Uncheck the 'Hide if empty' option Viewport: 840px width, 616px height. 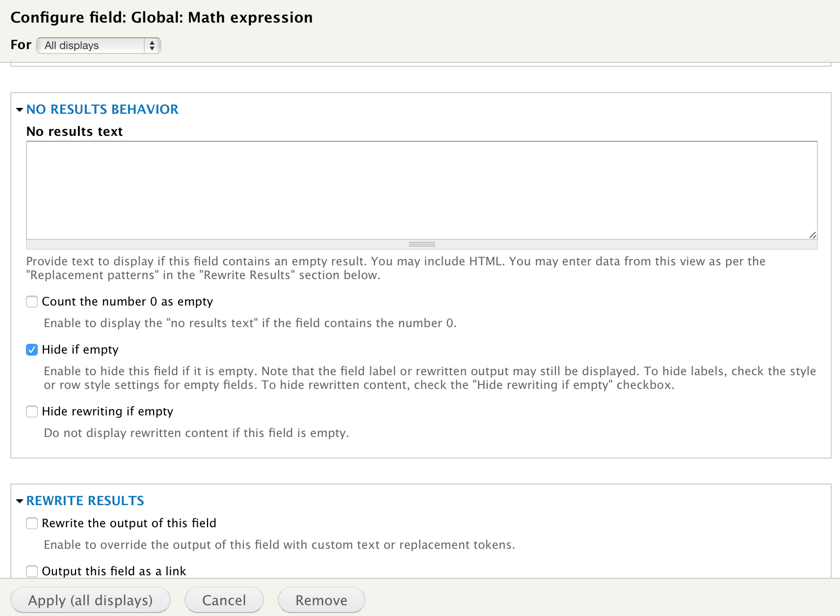(31, 350)
